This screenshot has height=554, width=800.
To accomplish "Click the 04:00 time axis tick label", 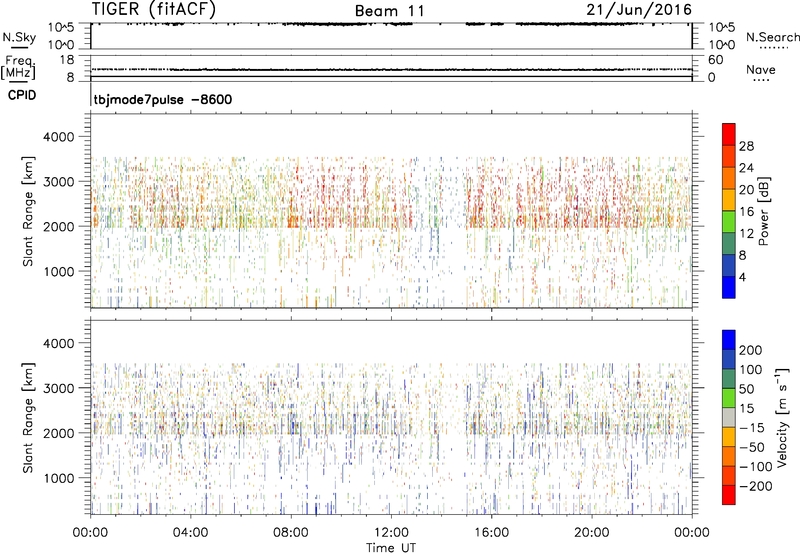I will coord(190,533).
